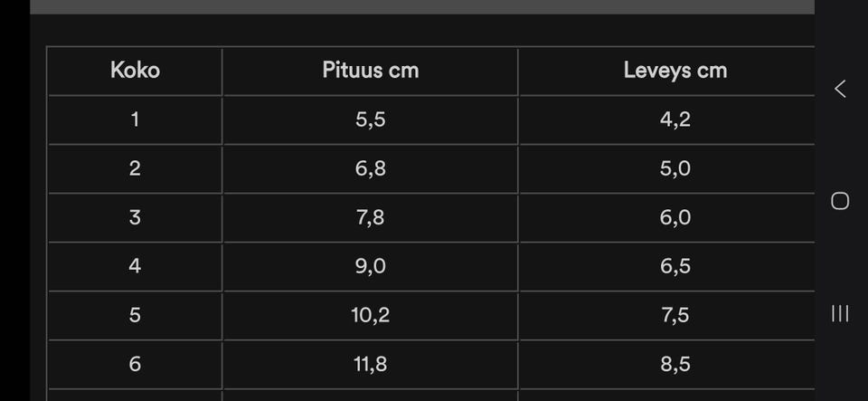
Task: Select size 5 in Koko column
Action: click(135, 315)
